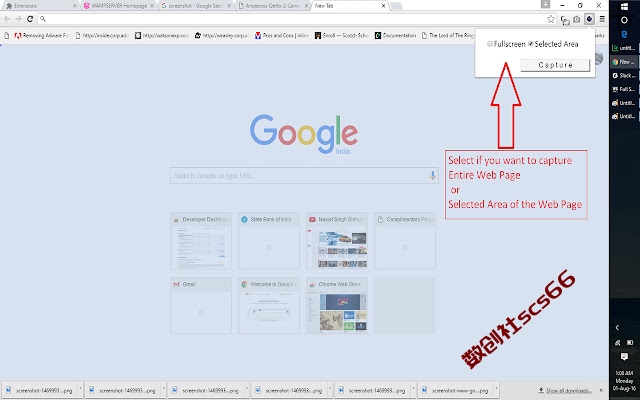Click the microphone voice search icon
The width and height of the screenshot is (640, 400).
(432, 176)
